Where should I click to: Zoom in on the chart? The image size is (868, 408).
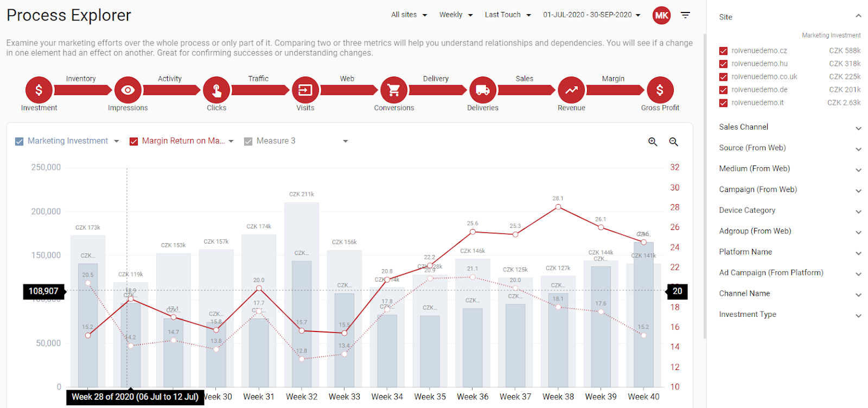[653, 142]
